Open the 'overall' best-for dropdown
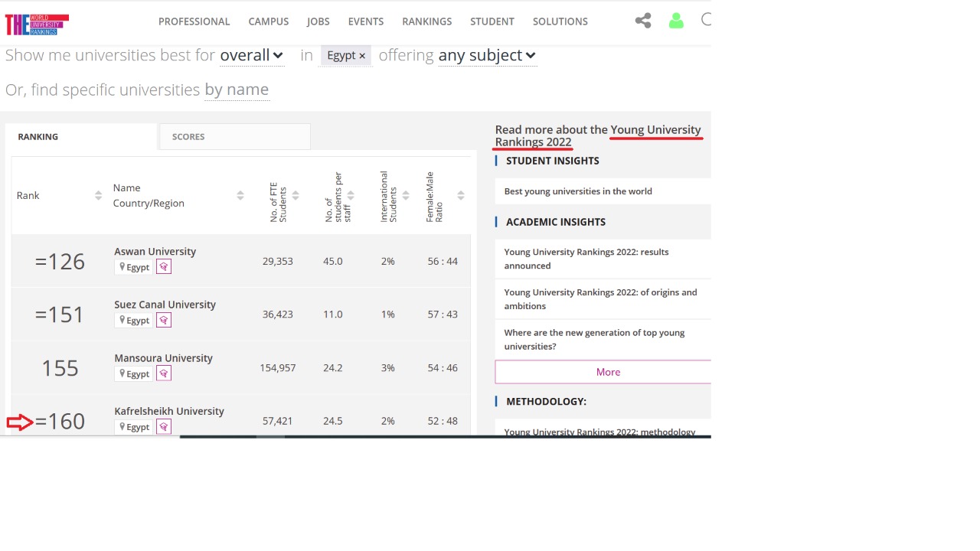This screenshot has height=551, width=980. pos(251,55)
